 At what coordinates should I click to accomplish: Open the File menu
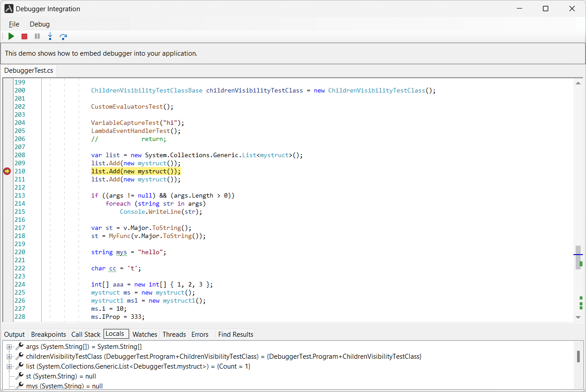pos(14,24)
